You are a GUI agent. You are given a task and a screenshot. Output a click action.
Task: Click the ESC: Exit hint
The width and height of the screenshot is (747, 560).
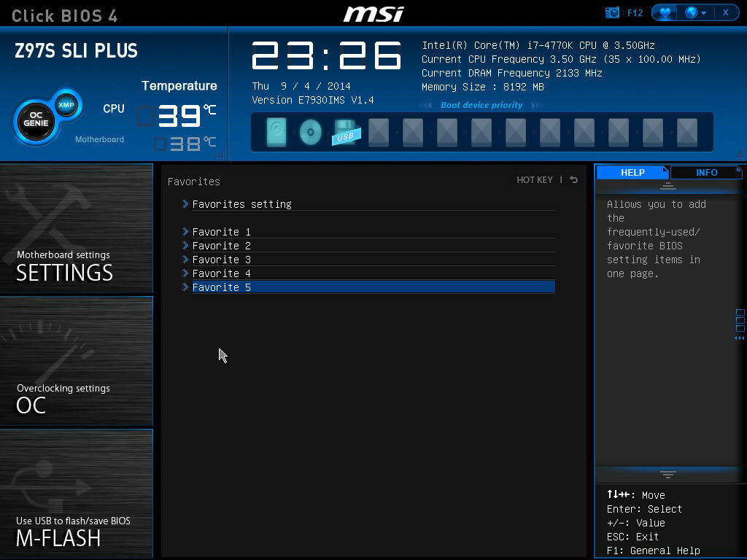[632, 537]
